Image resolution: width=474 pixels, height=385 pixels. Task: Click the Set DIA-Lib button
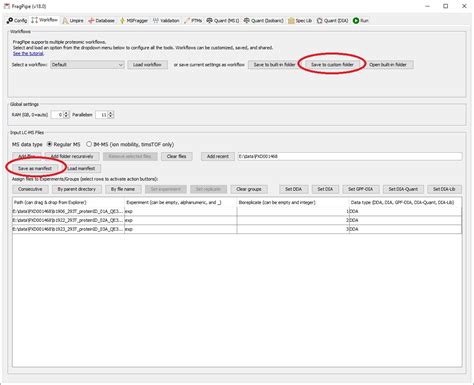[x=444, y=189]
